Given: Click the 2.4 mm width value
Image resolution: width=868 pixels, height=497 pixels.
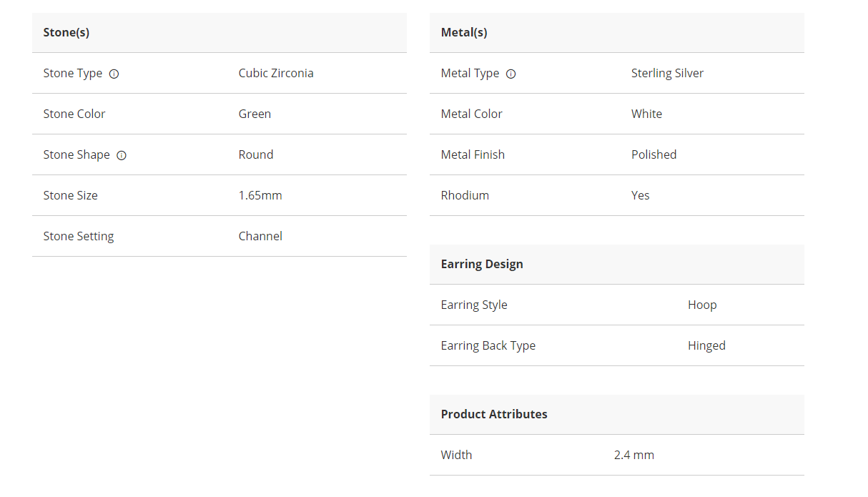Looking at the screenshot, I should tap(633, 455).
